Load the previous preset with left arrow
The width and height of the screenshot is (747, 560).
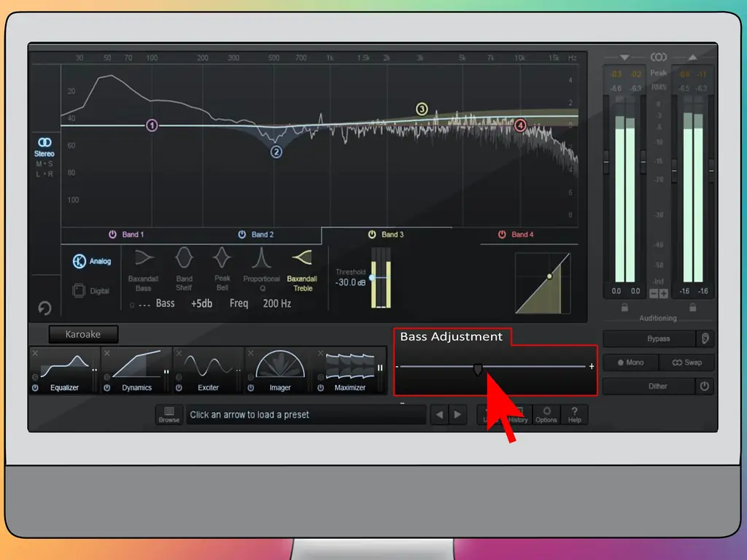439,415
